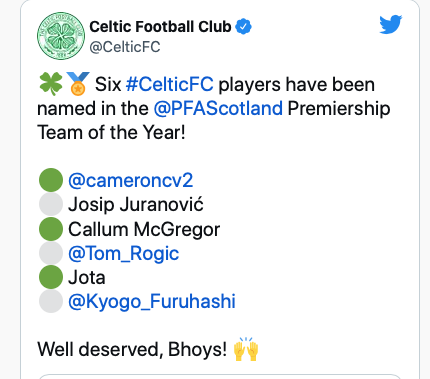Image resolution: width=430 pixels, height=379 pixels.
Task: Click the raised hands emoji
Action: click(x=246, y=349)
